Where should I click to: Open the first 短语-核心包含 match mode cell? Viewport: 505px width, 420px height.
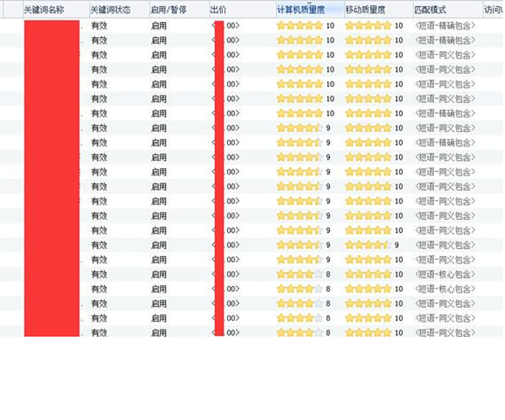(x=445, y=275)
